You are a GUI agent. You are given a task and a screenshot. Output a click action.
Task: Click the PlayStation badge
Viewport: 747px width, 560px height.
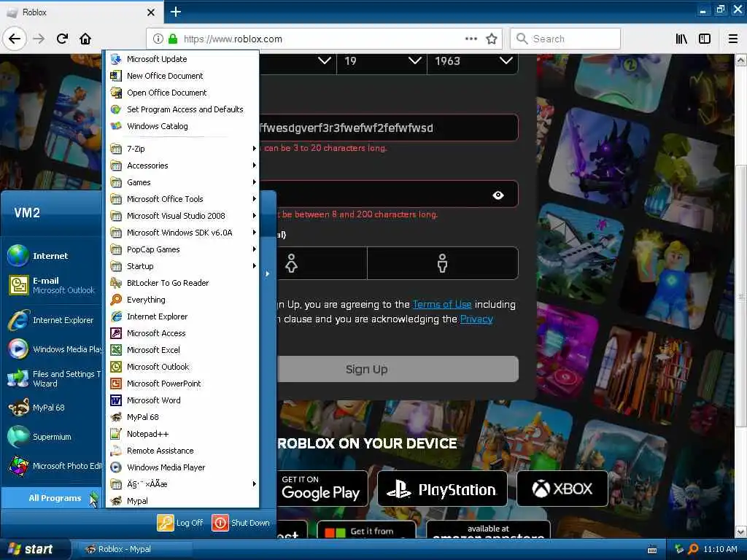pyautogui.click(x=442, y=489)
